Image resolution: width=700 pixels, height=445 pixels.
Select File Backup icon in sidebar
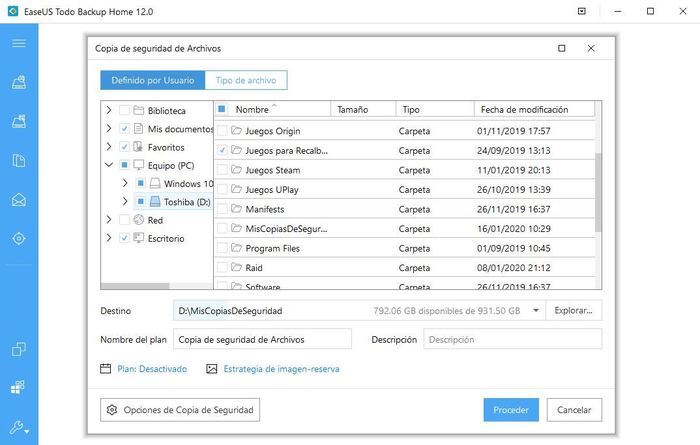click(19, 161)
